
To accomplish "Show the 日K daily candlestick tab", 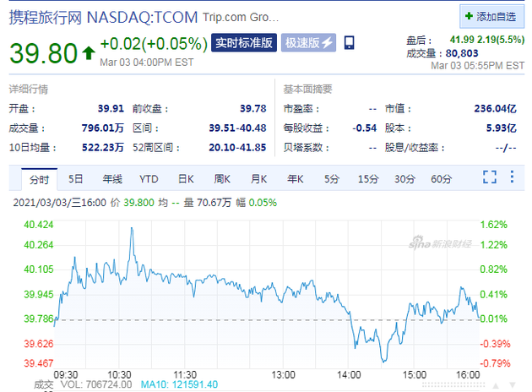I will (186, 179).
